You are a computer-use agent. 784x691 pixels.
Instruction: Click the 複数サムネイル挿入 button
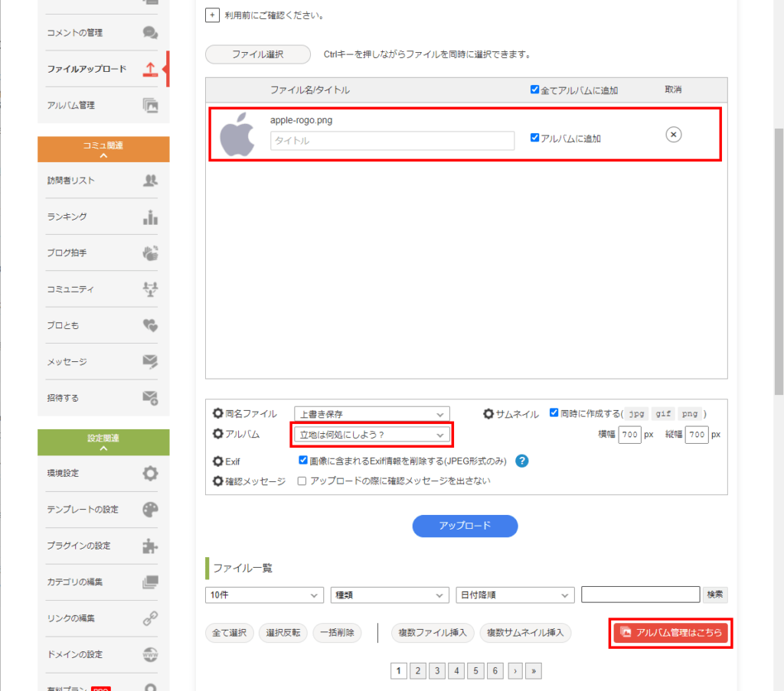coord(525,633)
